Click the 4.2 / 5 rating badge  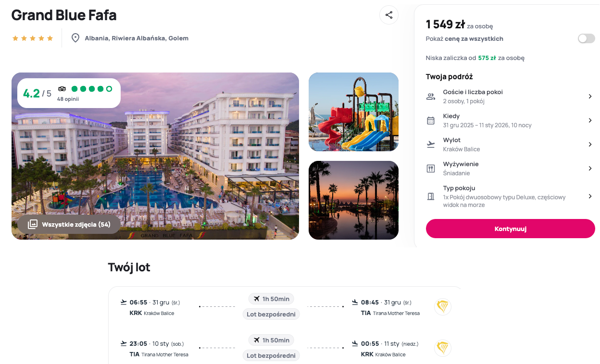click(69, 93)
